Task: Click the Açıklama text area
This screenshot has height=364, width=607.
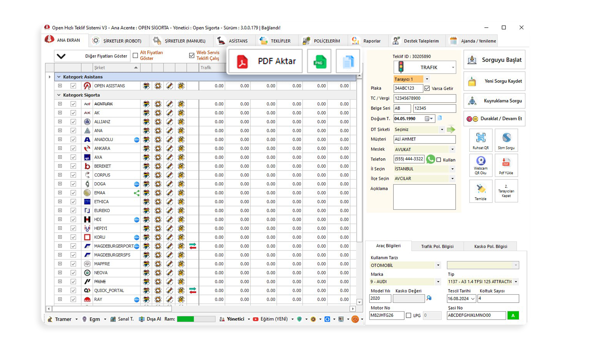Action: (424, 197)
